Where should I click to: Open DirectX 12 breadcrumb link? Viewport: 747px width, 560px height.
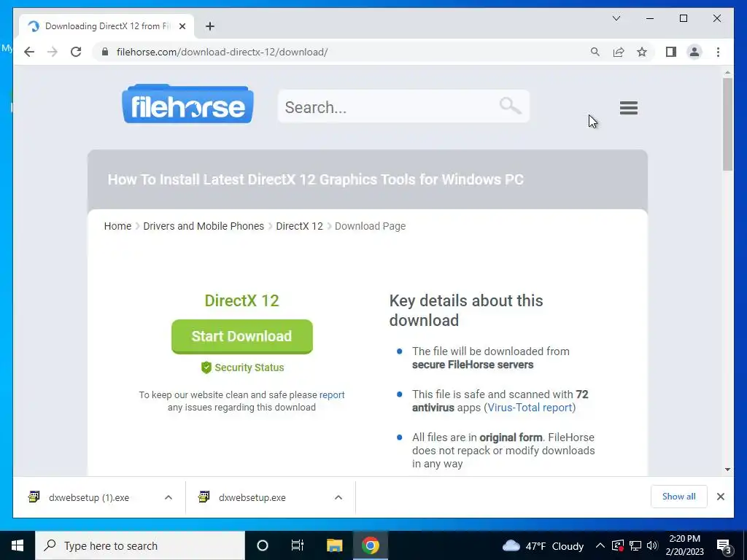coord(299,226)
